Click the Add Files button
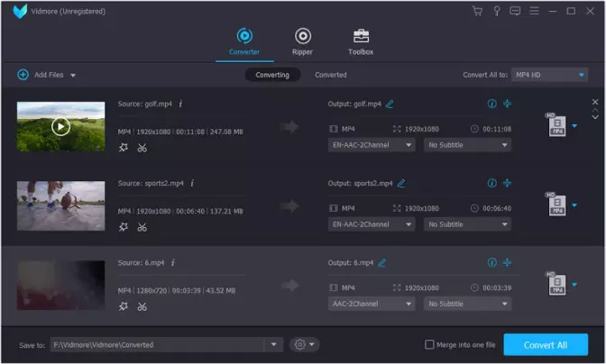606x364 pixels. tap(41, 75)
